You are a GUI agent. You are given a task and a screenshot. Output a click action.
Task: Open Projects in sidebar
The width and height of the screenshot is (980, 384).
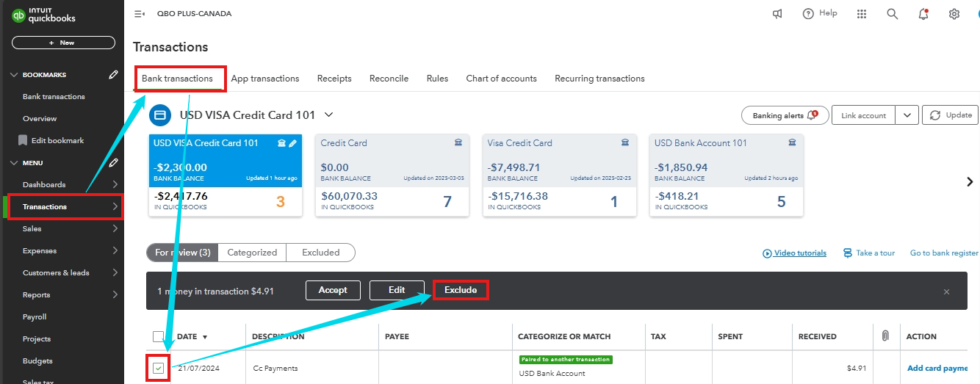[x=37, y=338]
